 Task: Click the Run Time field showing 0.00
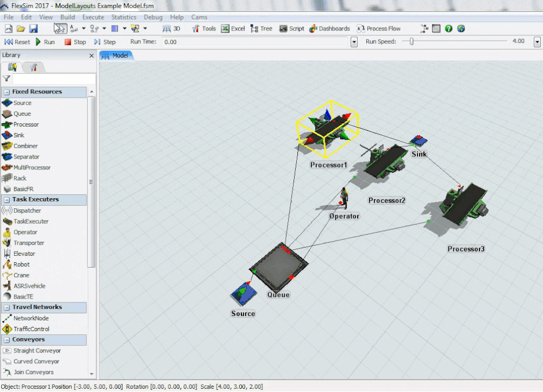[254, 42]
